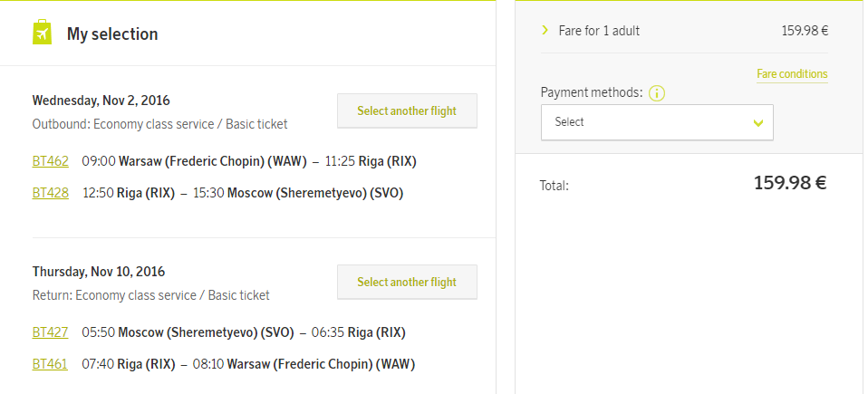Click the Thursday, Nov 10, 2016 date heading
Viewport: 868px width, 394px height.
pos(99,272)
